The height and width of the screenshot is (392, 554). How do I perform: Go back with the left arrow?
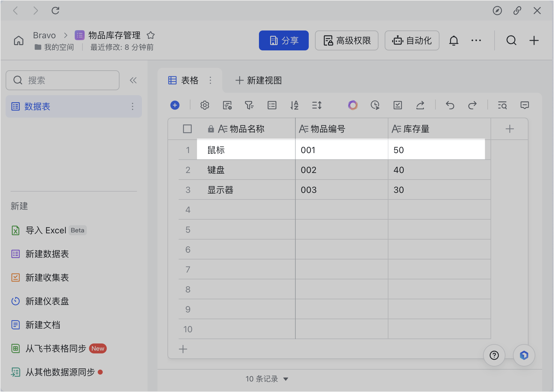pos(16,11)
